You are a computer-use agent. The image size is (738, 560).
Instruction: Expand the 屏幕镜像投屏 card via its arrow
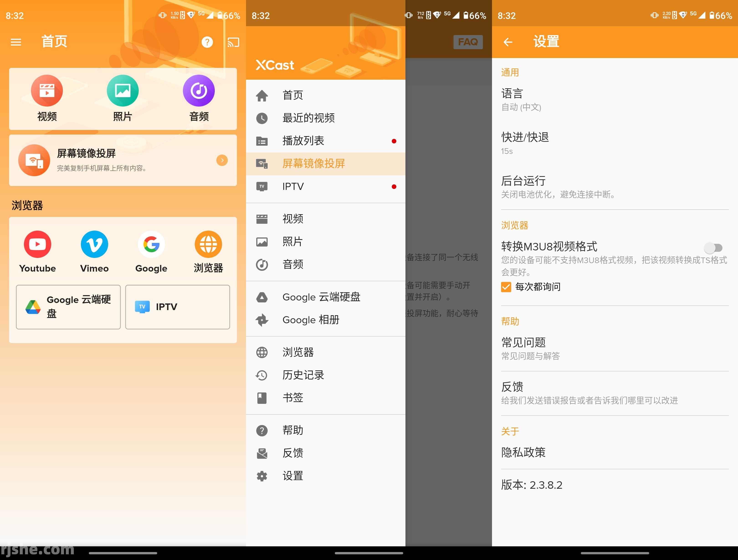tap(222, 160)
